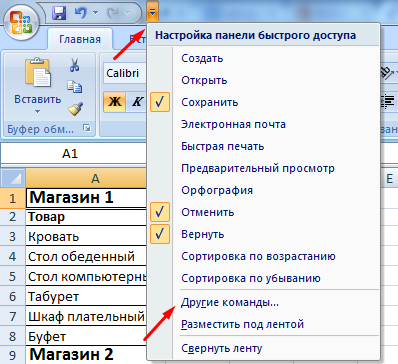Choose Предварительный просмотр menu item
The width and height of the screenshot is (398, 364).
click(263, 168)
